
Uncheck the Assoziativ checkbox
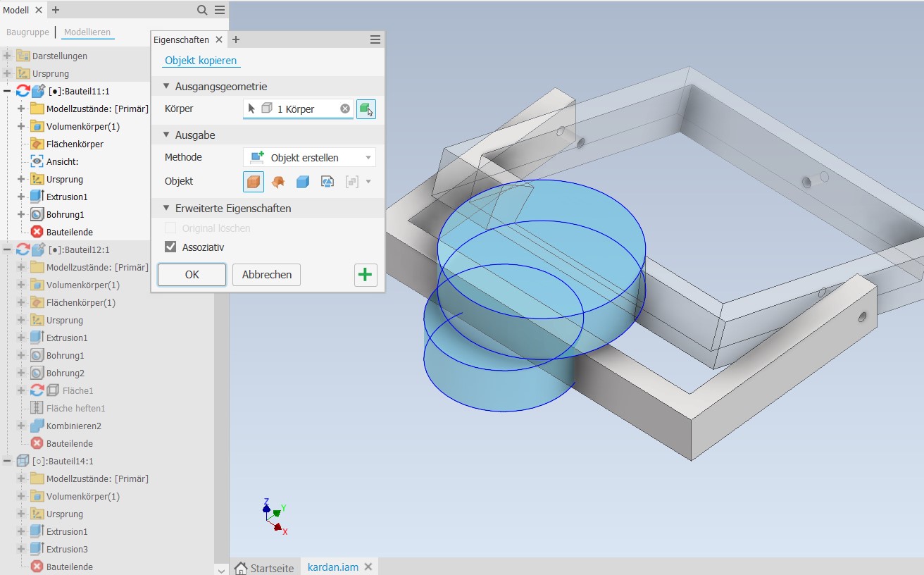pyautogui.click(x=170, y=247)
